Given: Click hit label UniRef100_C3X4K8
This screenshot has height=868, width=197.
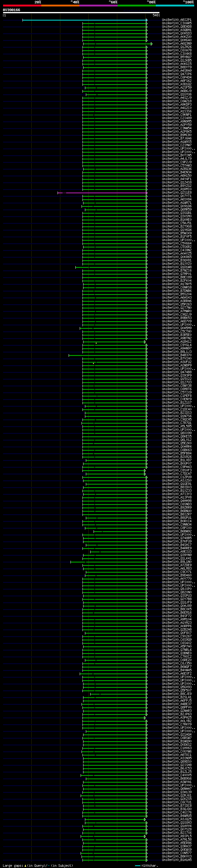Looking at the screenshot, I should [x=176, y=54].
